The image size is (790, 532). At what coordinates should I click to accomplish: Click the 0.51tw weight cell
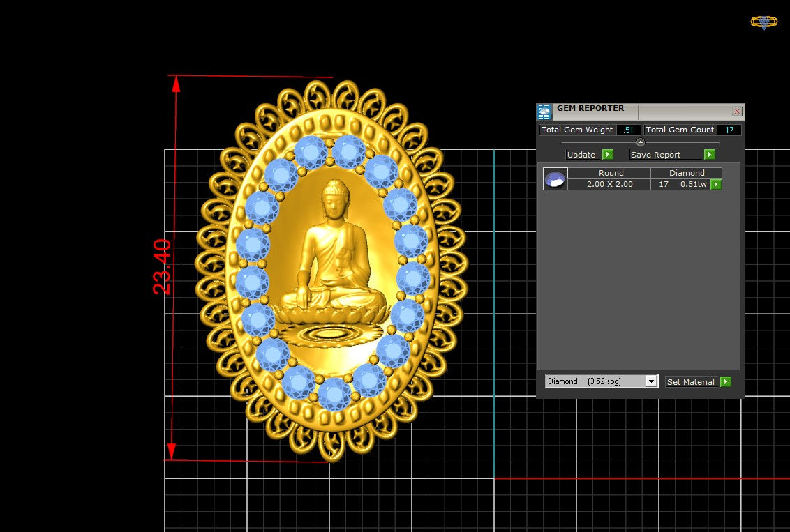pos(693,184)
